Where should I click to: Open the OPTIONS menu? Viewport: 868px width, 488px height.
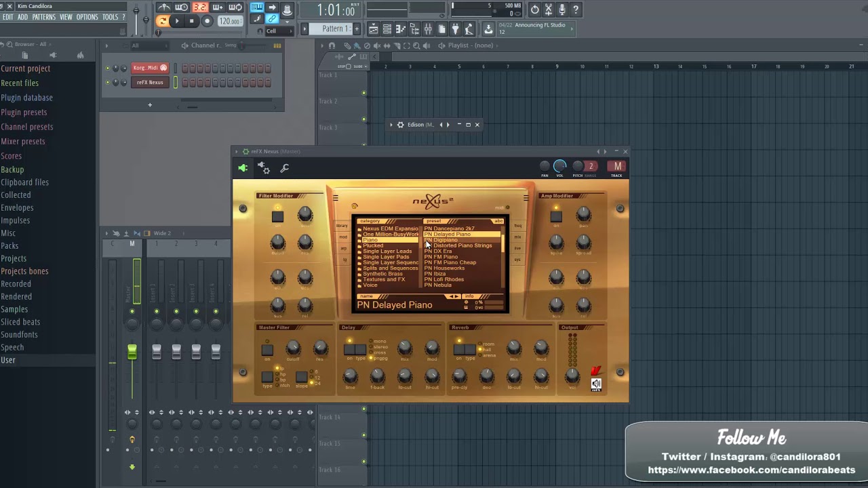click(x=87, y=17)
